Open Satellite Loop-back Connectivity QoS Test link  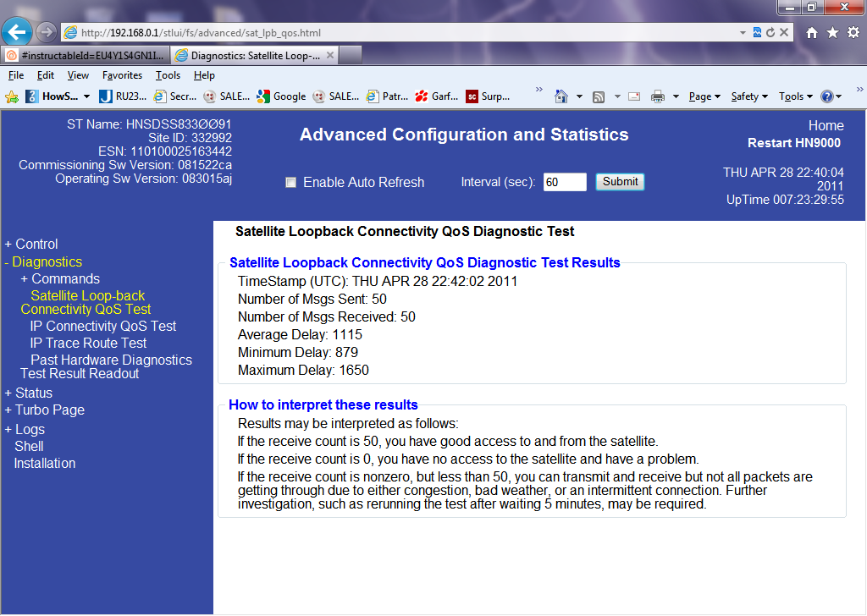coord(86,303)
